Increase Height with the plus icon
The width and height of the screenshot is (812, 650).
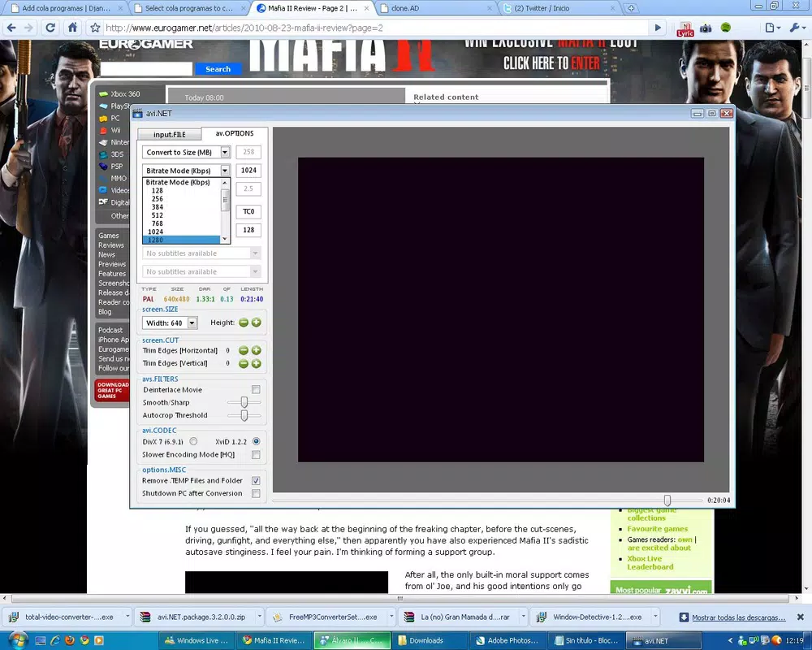click(257, 323)
